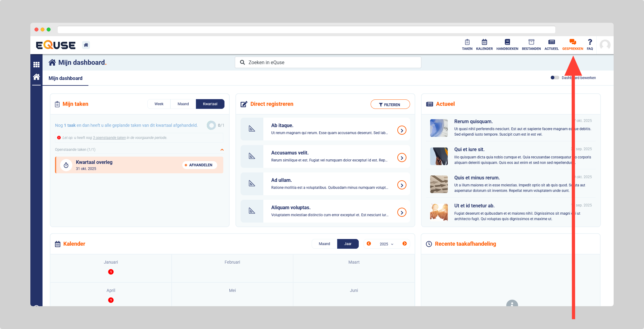Open the 2025 year dropdown

[x=386, y=244]
